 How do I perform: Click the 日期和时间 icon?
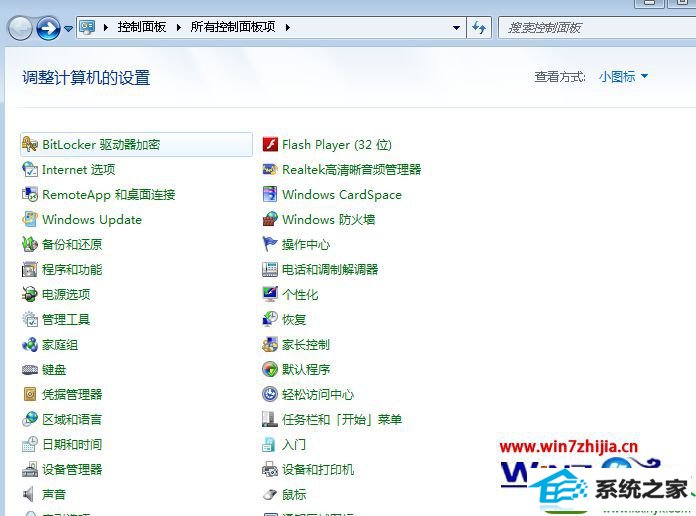[x=30, y=445]
